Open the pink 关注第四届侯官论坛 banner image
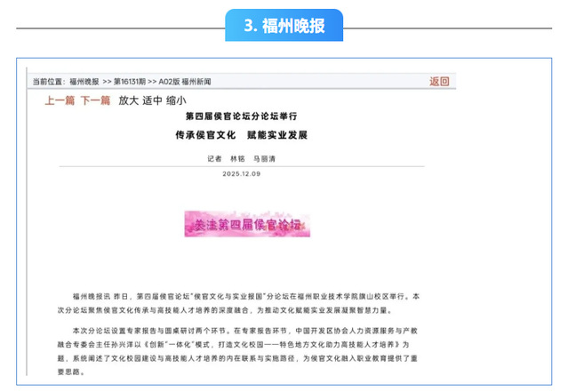The height and width of the screenshot is (392, 568). tap(246, 224)
